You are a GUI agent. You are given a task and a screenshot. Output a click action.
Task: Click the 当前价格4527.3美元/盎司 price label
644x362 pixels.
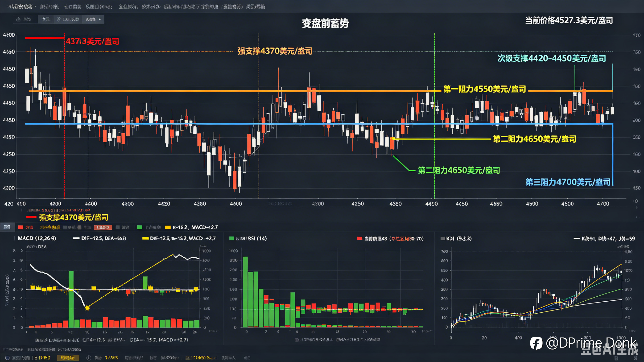click(x=569, y=20)
